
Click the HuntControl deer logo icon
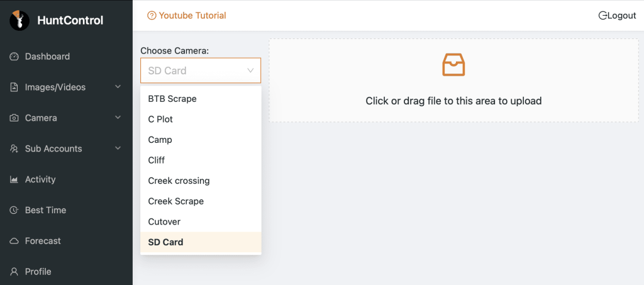[19, 21]
